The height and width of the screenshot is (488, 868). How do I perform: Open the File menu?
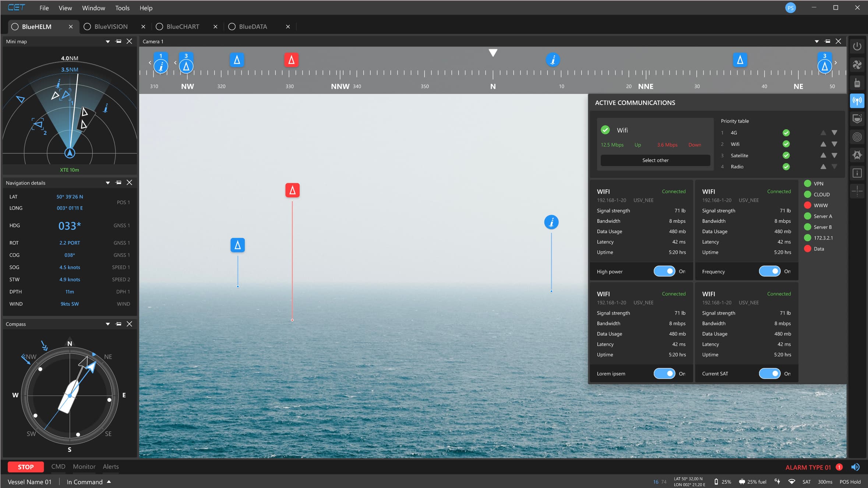pos(44,8)
